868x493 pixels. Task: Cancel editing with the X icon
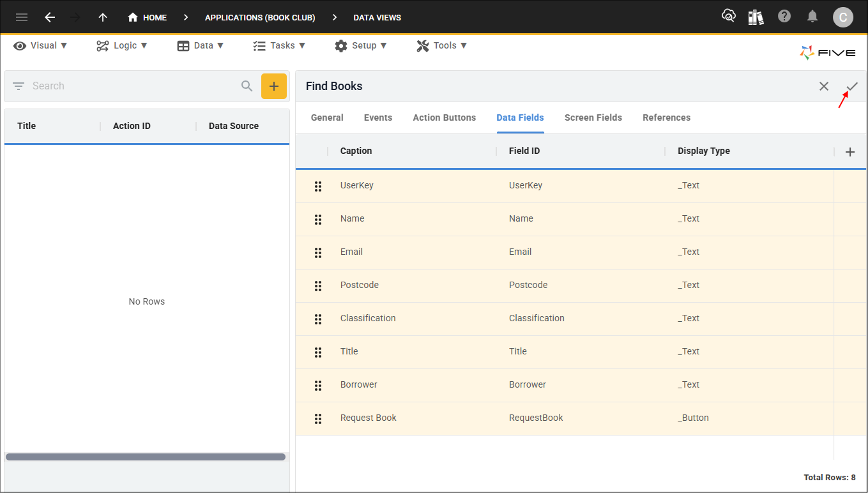pyautogui.click(x=824, y=86)
